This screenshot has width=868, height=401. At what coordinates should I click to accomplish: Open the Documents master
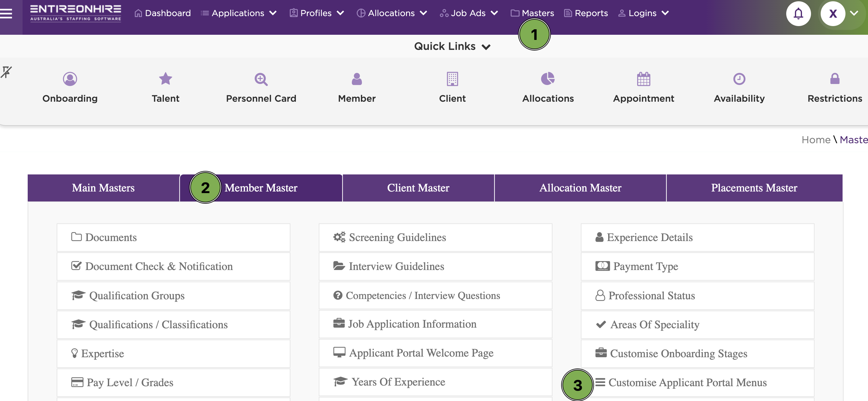[x=174, y=238]
